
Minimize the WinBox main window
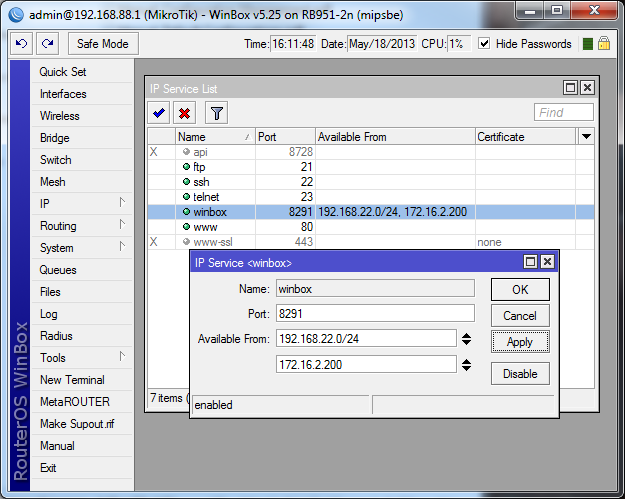coord(530,11)
